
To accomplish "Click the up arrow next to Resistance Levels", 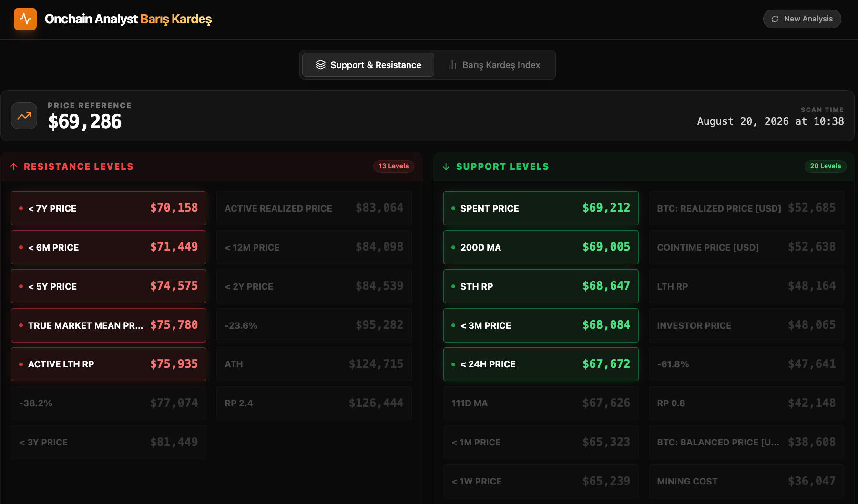I will click(14, 166).
